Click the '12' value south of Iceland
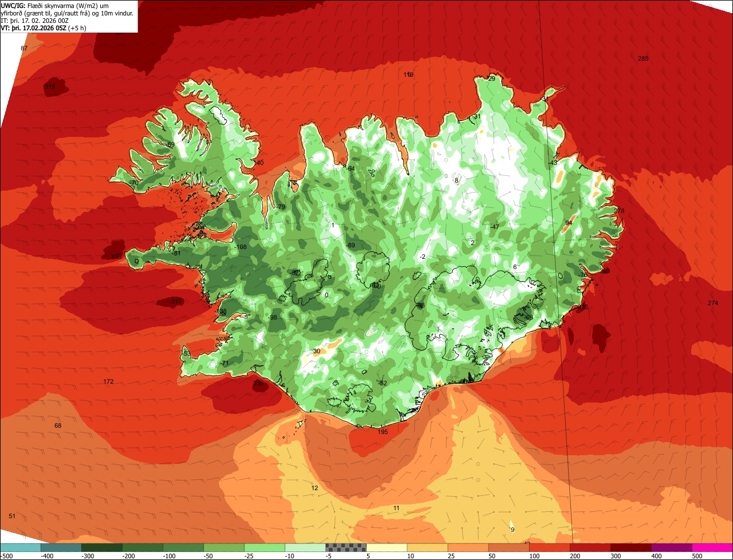The height and width of the screenshot is (560, 733). coord(314,488)
